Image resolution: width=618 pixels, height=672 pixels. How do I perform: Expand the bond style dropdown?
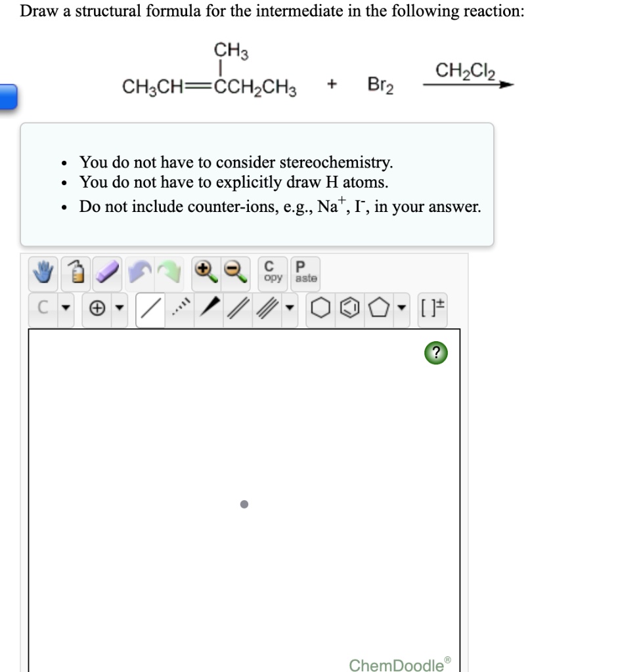pos(289,308)
